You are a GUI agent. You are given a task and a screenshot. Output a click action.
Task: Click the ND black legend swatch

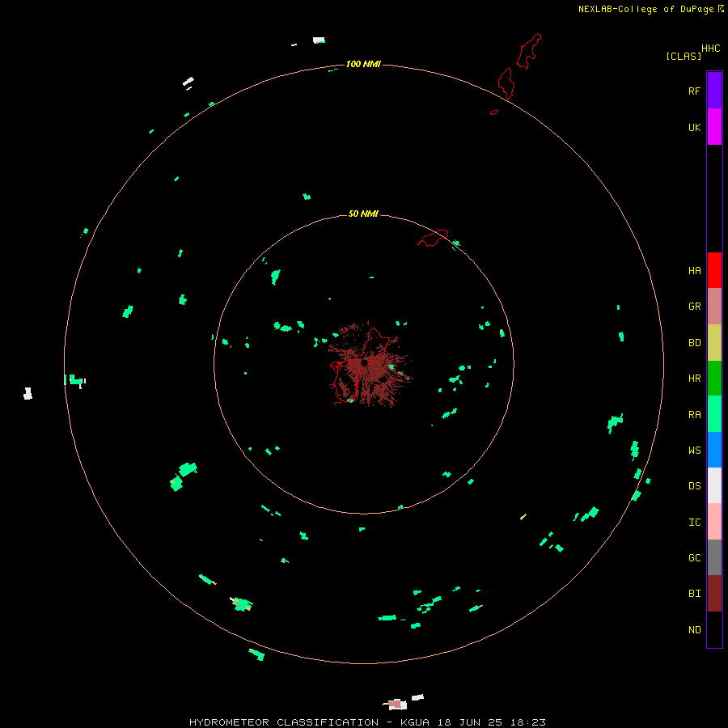[x=714, y=629]
